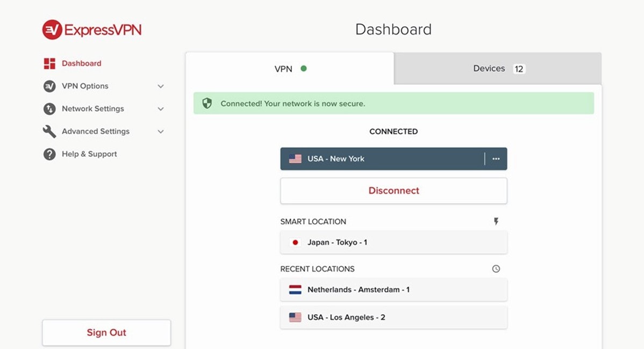Connect to Netherlands - Amsterdam - 1

pos(393,289)
